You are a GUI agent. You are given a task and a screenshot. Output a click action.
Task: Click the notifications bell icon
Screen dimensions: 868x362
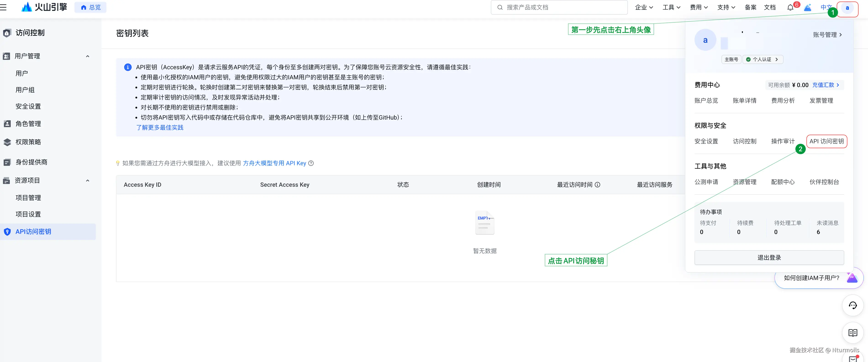[790, 7]
